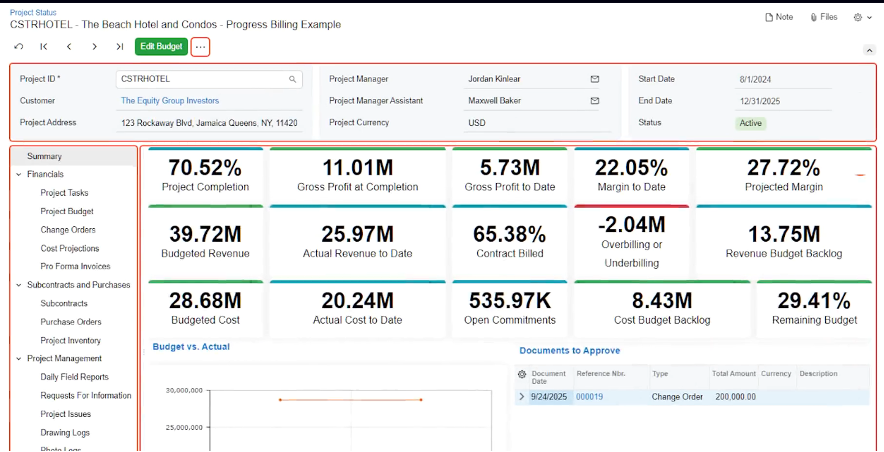The image size is (884, 452).
Task: Open the Subcontracts sidebar item
Action: [64, 303]
